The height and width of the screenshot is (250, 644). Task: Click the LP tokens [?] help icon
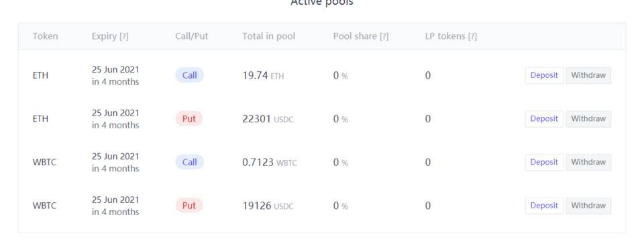472,36
